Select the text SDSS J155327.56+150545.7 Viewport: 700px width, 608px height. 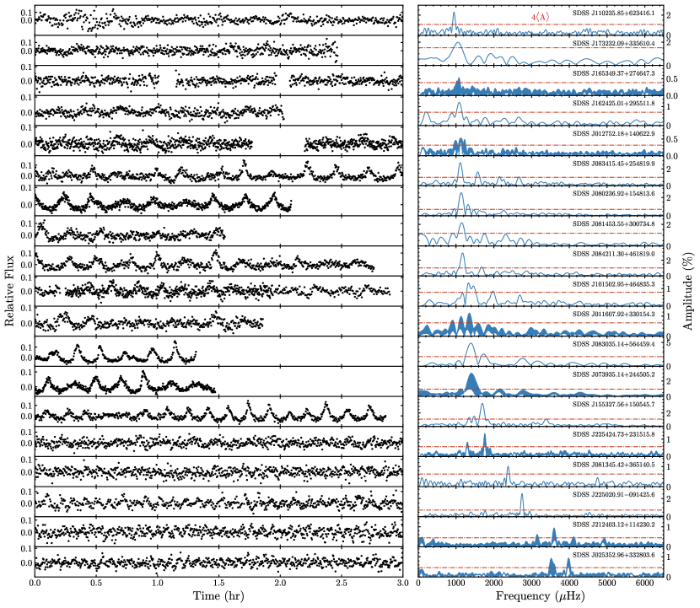click(613, 404)
